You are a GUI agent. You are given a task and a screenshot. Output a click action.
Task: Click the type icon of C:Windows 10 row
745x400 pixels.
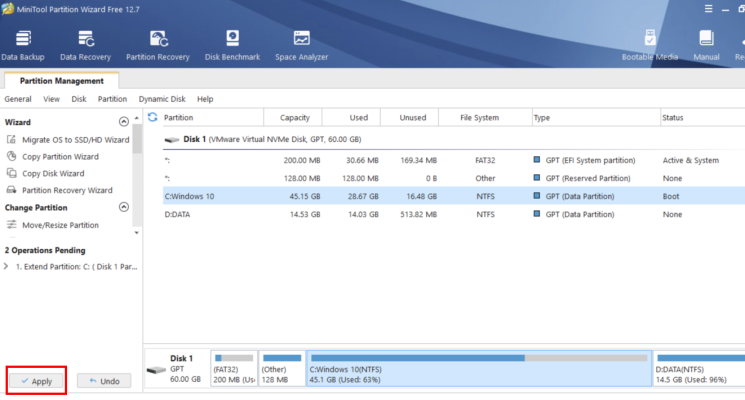[x=536, y=196]
